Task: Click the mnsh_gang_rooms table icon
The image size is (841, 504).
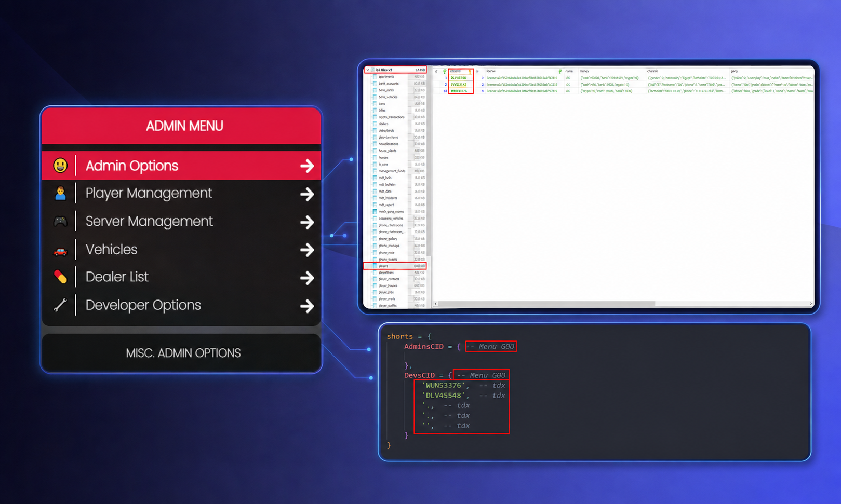Action: point(375,211)
